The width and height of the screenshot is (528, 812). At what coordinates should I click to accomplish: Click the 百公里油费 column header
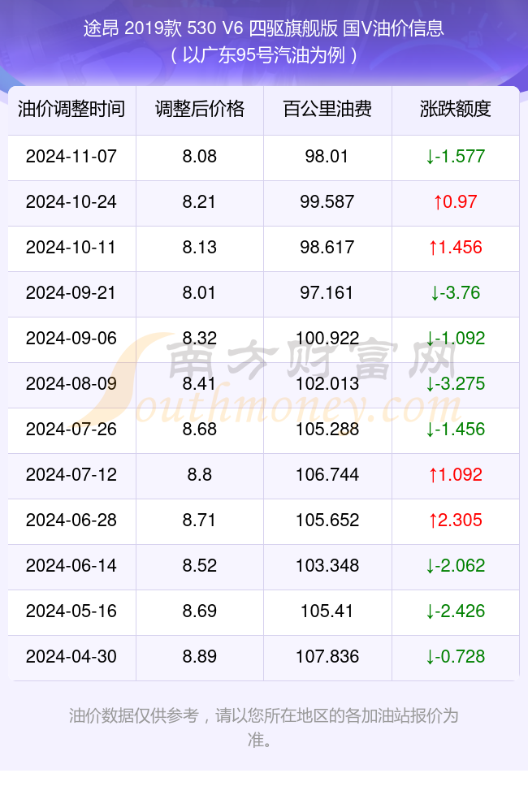[327, 110]
